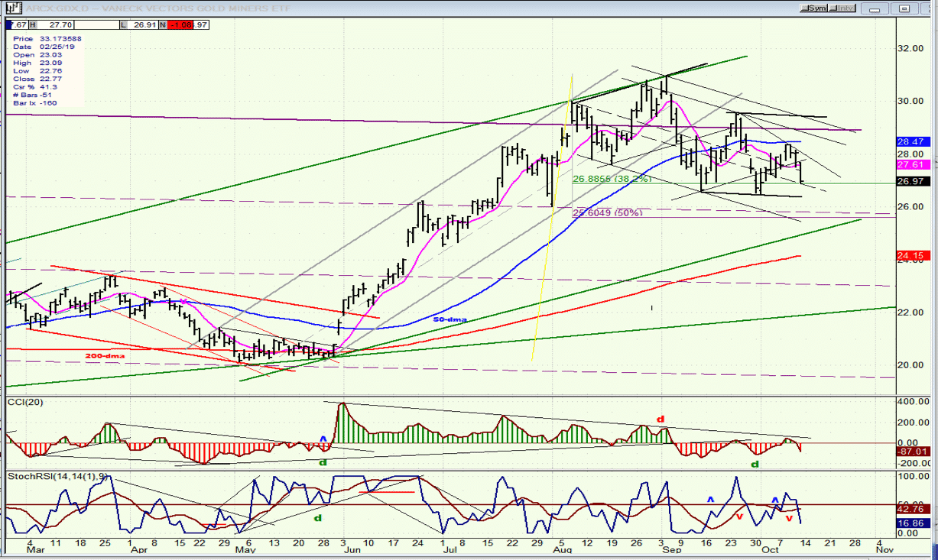This screenshot has height=560, width=938.
Task: Click the 50-dma line label
Action: [450, 319]
